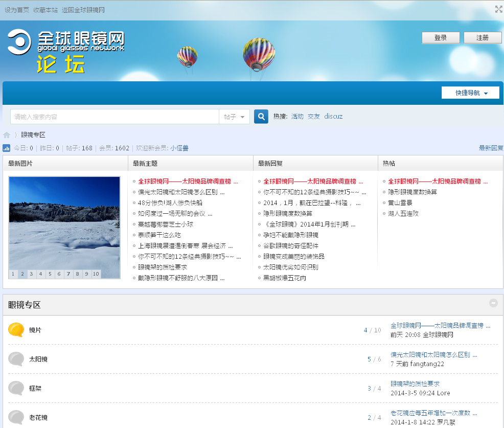
Task: Click the forum statistics bar-chart icon
Action: (x=7, y=148)
